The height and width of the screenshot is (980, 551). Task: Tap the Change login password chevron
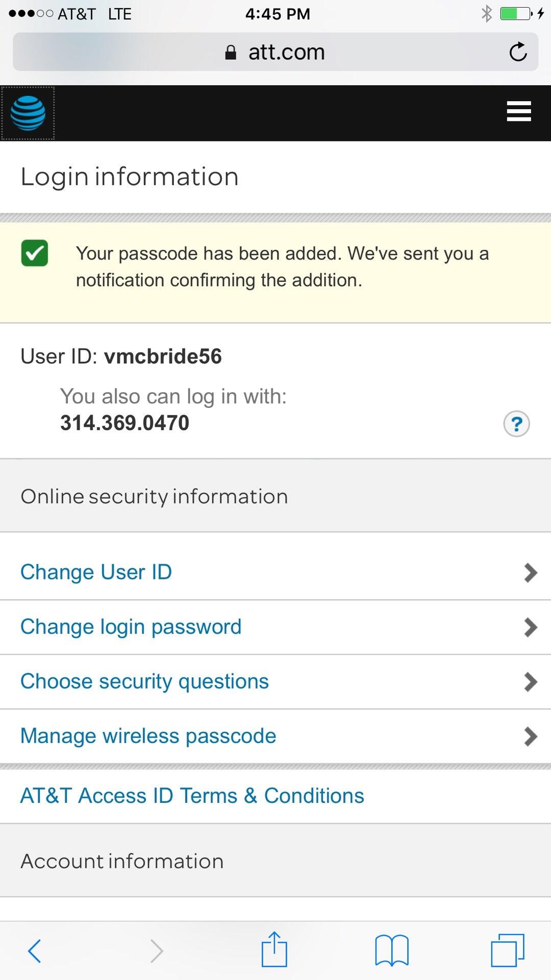531,627
